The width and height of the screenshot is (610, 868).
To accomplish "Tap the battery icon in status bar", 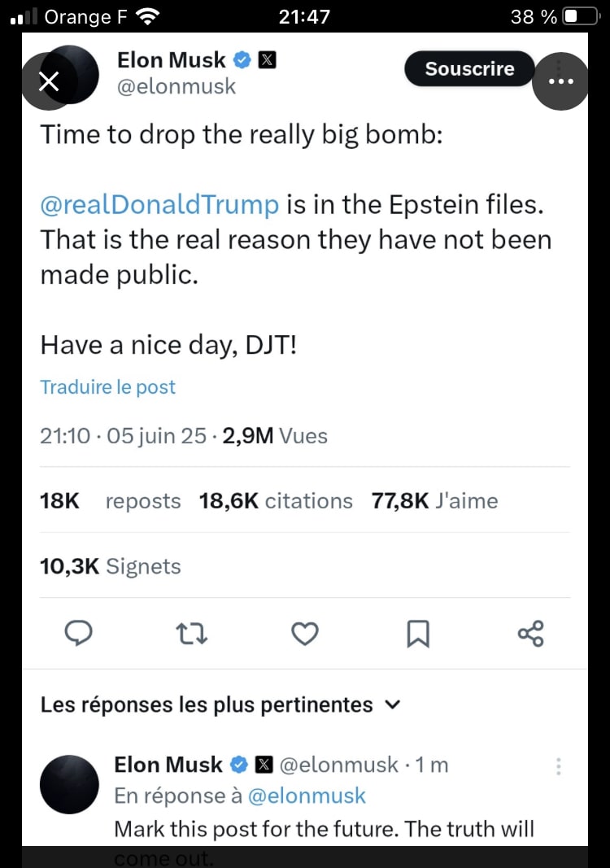I will 581,16.
